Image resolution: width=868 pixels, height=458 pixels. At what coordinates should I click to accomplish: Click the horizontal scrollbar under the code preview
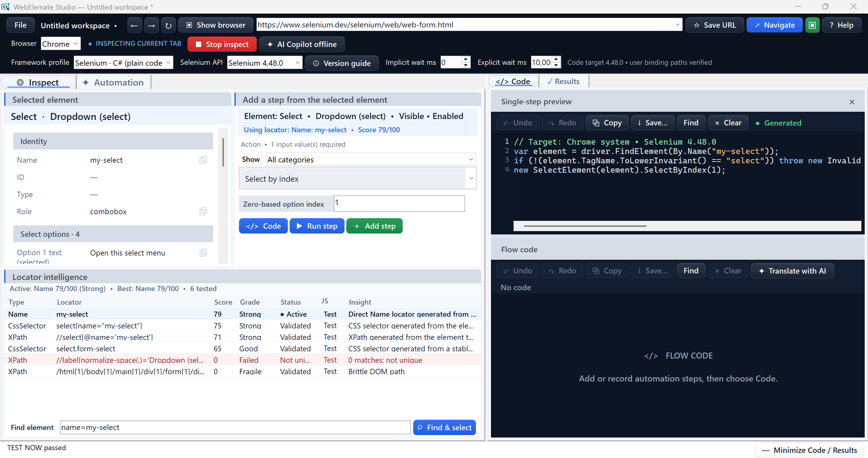click(585, 226)
